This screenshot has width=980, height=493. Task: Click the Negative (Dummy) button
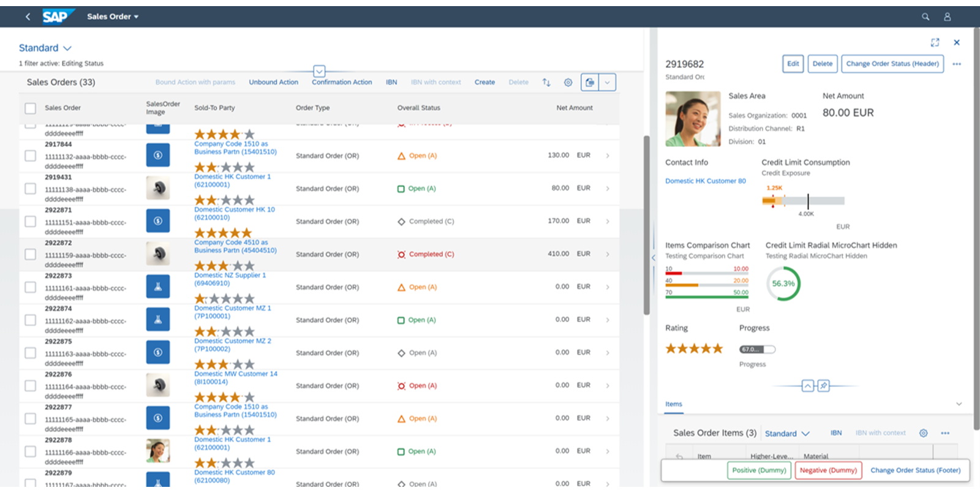click(x=828, y=470)
